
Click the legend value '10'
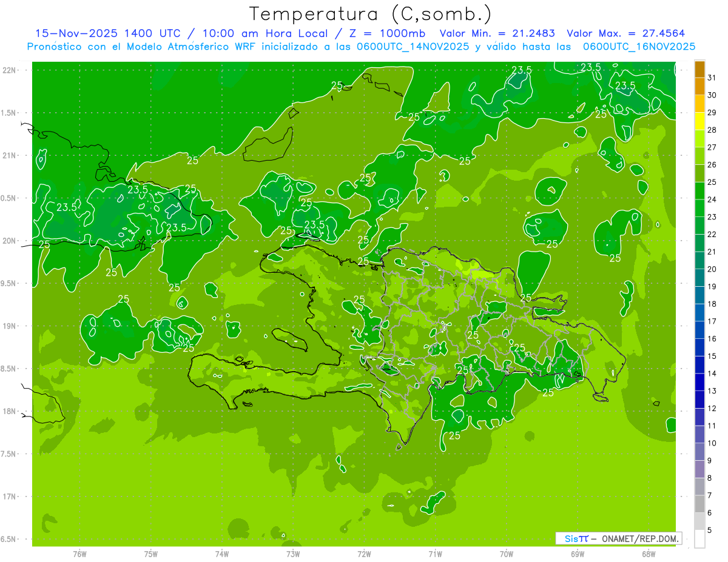pos(712,443)
